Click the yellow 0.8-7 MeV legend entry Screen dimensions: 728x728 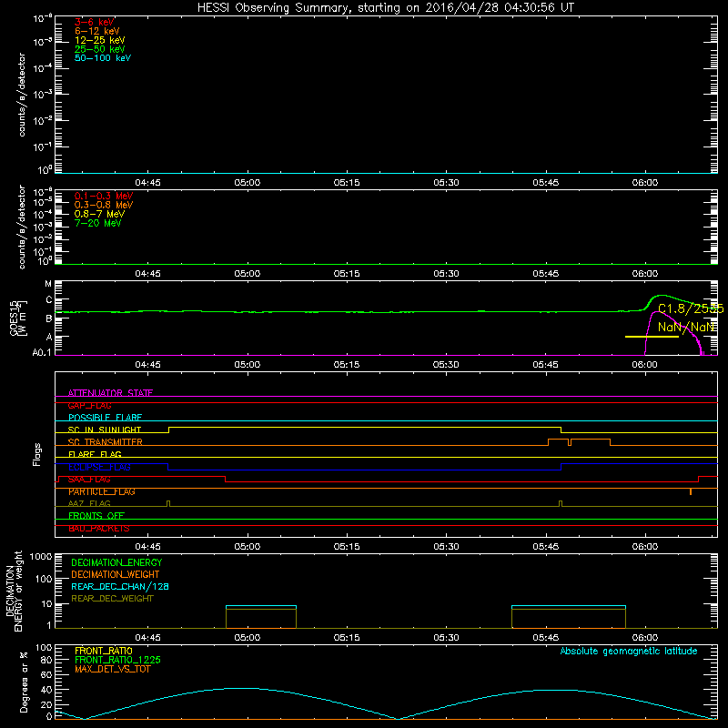click(99, 215)
